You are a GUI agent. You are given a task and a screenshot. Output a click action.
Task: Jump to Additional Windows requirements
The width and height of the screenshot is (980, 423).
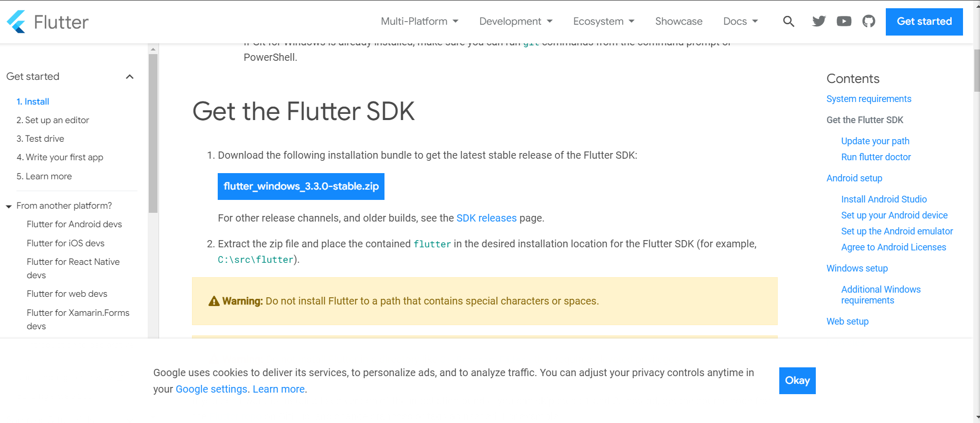[881, 295]
